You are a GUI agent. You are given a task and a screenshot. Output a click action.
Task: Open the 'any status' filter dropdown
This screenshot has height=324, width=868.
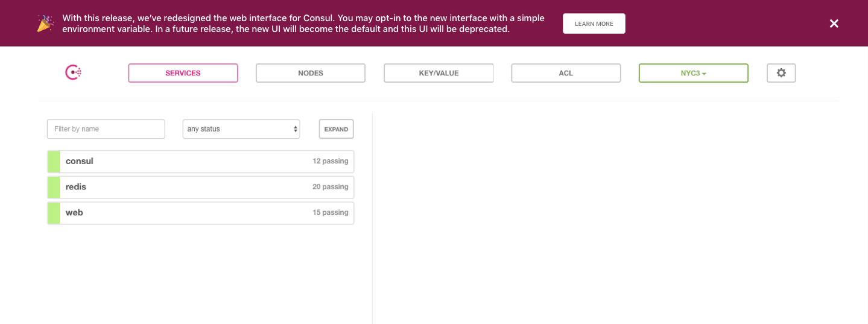pyautogui.click(x=241, y=129)
